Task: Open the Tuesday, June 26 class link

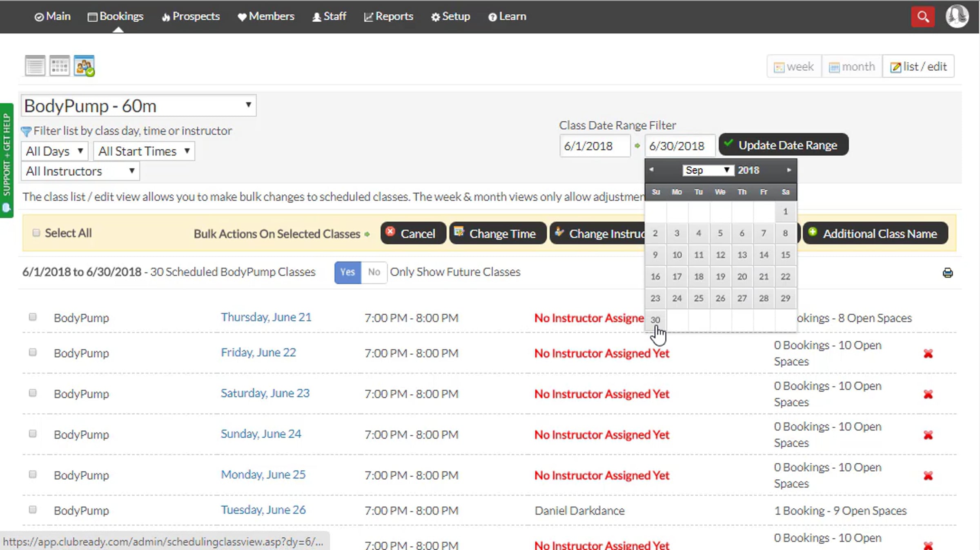Action: [x=263, y=510]
